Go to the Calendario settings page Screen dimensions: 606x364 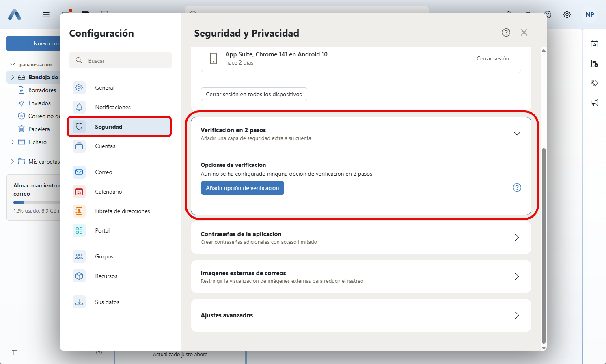(x=108, y=192)
